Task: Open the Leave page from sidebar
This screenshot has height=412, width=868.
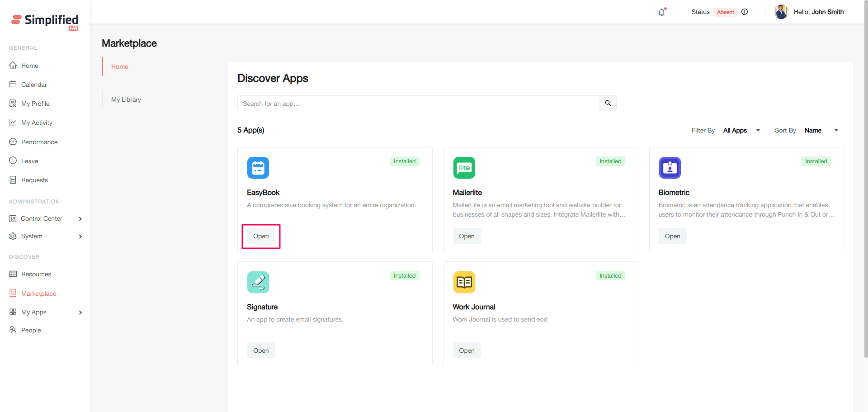Action: tap(29, 161)
